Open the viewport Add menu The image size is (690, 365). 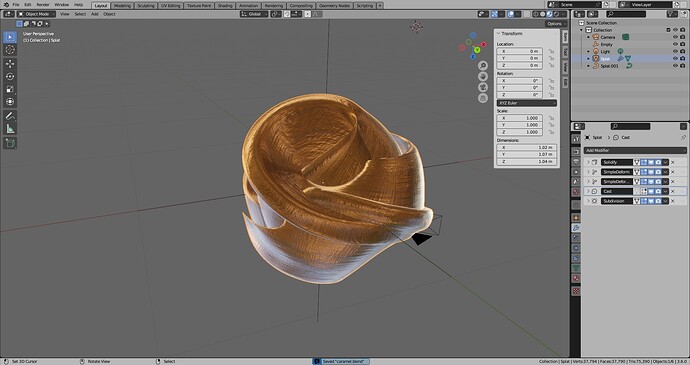(95, 14)
